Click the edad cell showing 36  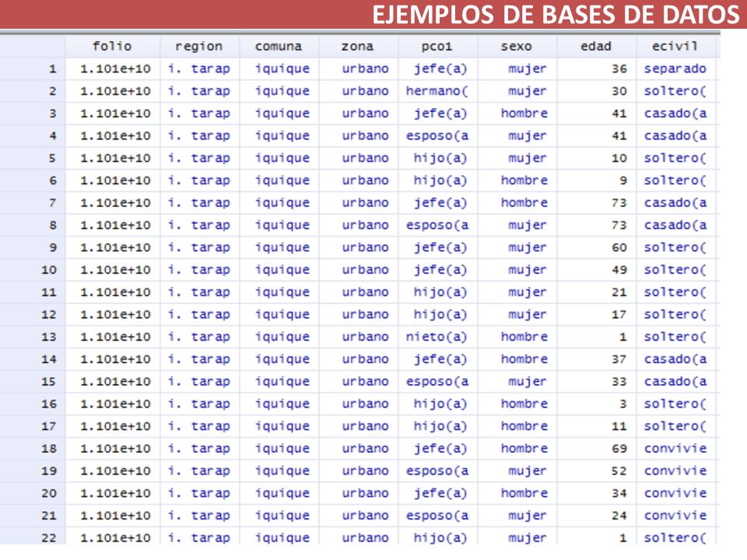[597, 69]
